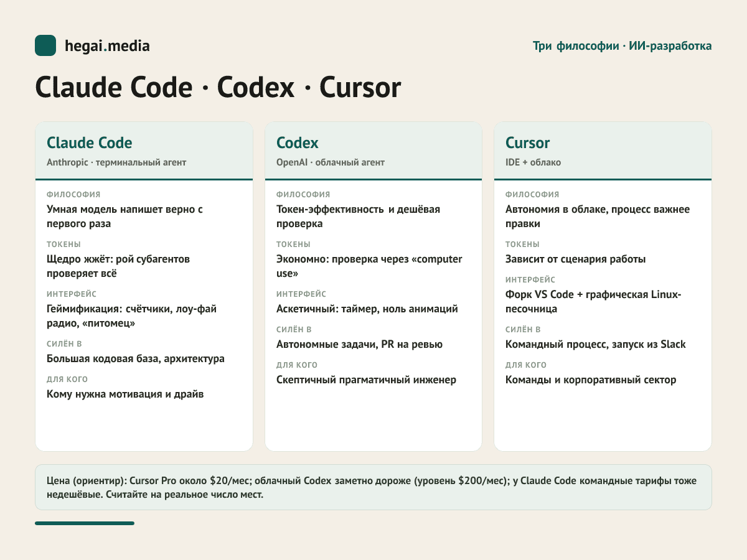Click the ФИЛОСОФИЯ label in Cursor card

click(x=532, y=195)
